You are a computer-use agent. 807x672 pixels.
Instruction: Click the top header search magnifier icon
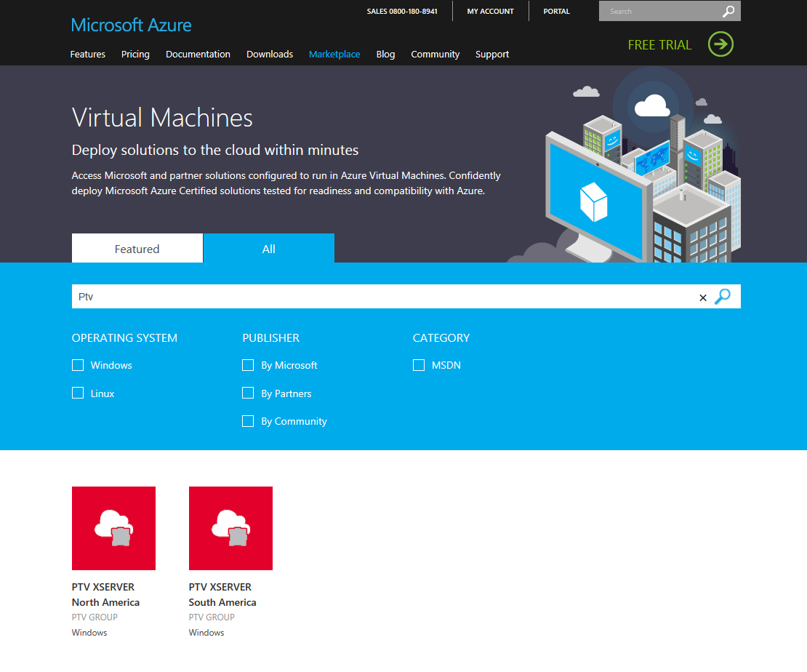[728, 12]
